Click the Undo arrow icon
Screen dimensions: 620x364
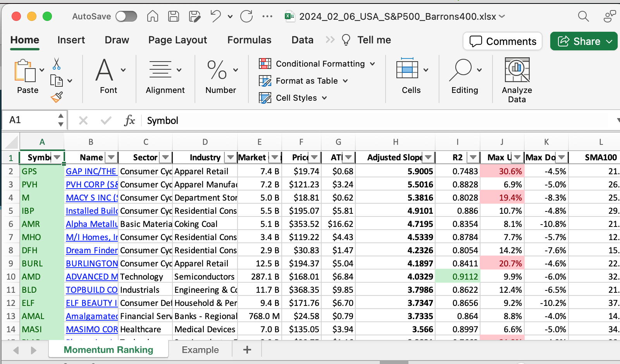pos(215,16)
